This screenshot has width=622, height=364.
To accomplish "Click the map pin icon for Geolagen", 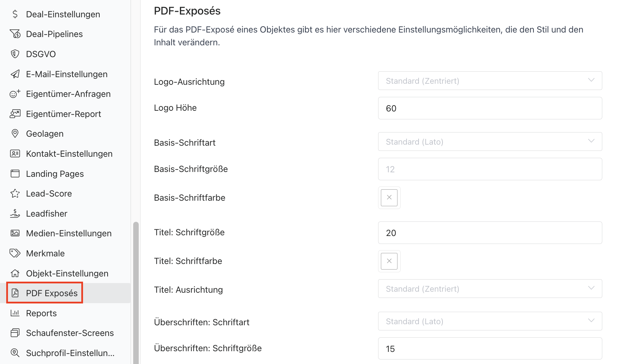I will click(15, 134).
